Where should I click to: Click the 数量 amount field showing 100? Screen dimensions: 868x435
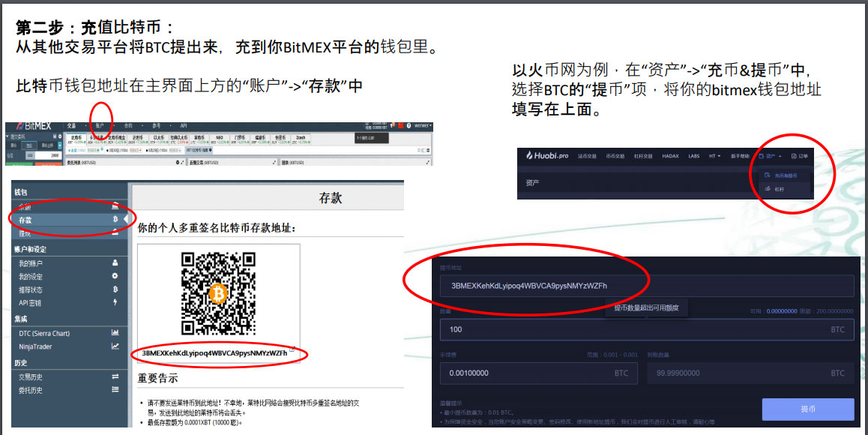click(x=646, y=329)
